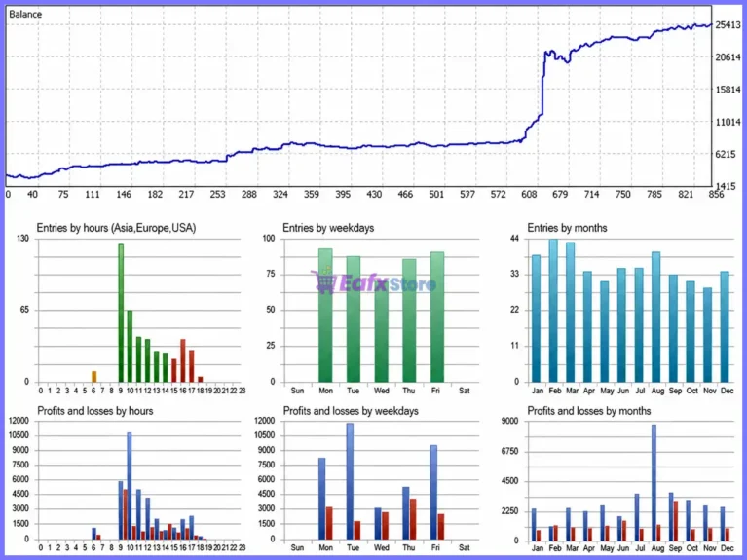Click the Mon label under Entries by weekdays
Image resolution: width=747 pixels, height=560 pixels.
click(x=325, y=391)
